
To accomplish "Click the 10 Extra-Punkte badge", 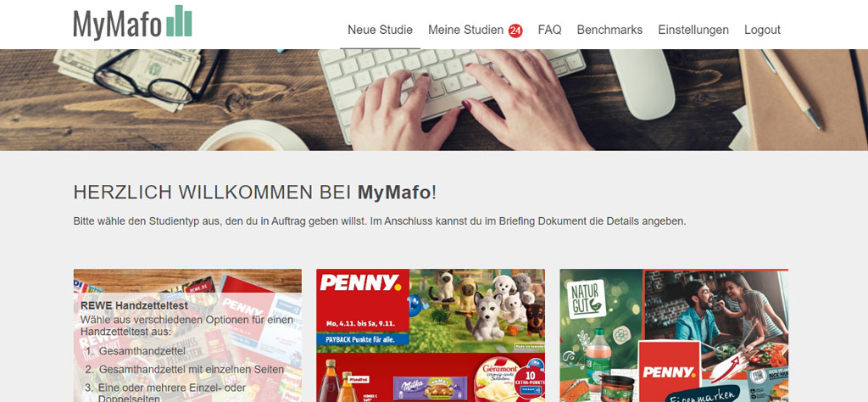I will tap(529, 382).
